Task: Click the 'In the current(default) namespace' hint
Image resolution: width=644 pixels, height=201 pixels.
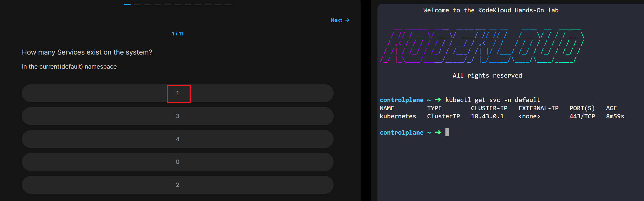Action: coord(69,67)
